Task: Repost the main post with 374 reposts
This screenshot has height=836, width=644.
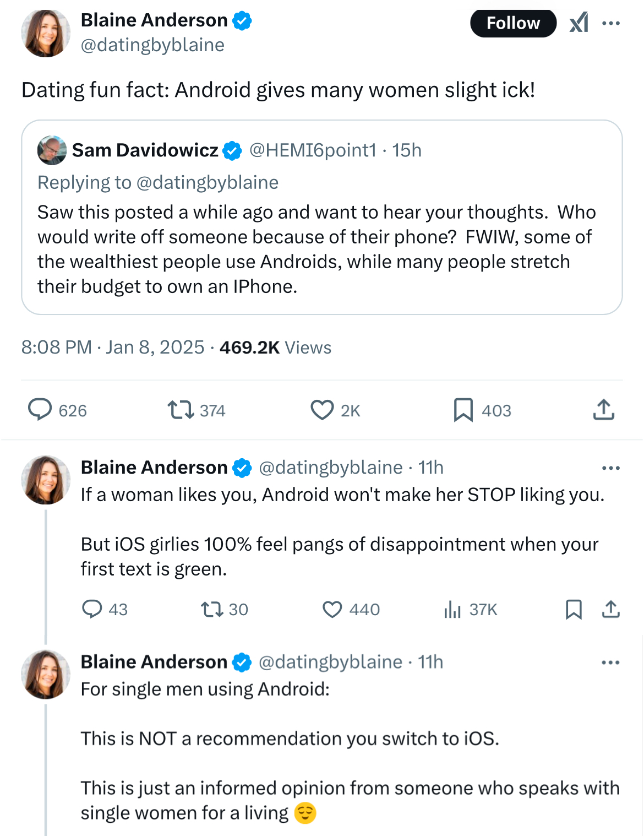Action: click(181, 410)
